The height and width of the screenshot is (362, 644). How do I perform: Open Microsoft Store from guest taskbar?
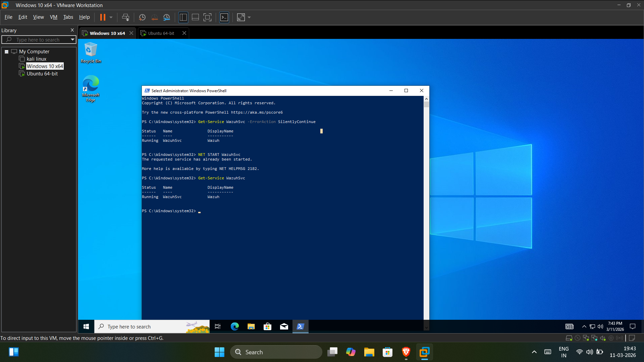coord(267,326)
